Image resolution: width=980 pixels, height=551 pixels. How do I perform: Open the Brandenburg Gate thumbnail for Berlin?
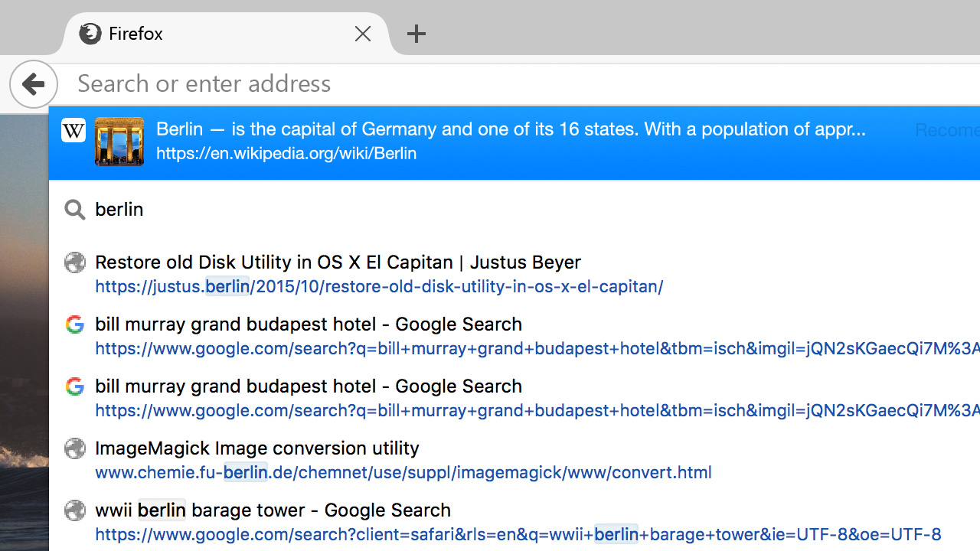click(x=119, y=142)
